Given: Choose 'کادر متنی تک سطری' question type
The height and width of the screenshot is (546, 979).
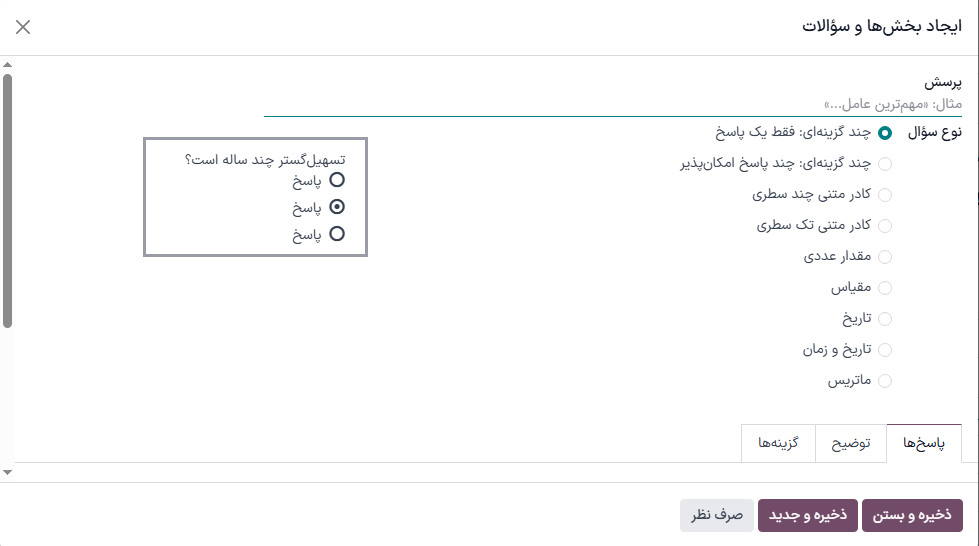Looking at the screenshot, I should [885, 226].
